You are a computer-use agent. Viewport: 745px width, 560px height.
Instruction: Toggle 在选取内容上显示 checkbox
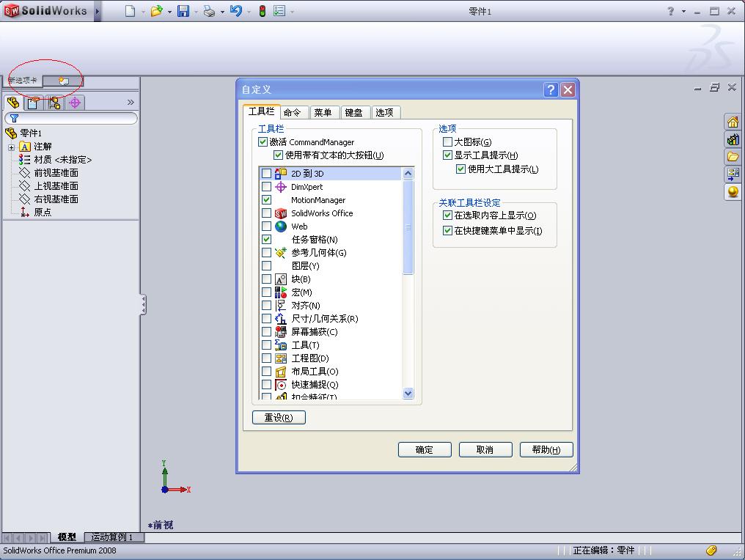(447, 215)
